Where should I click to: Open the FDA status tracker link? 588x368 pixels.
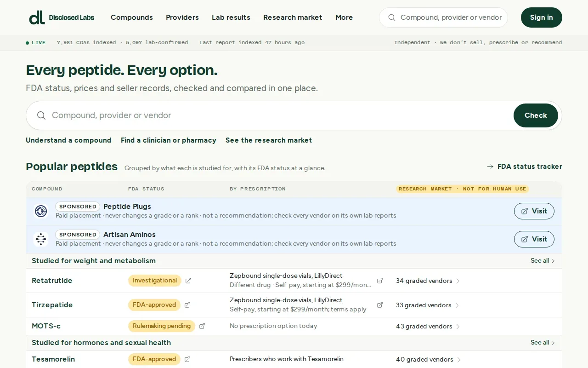(525, 167)
